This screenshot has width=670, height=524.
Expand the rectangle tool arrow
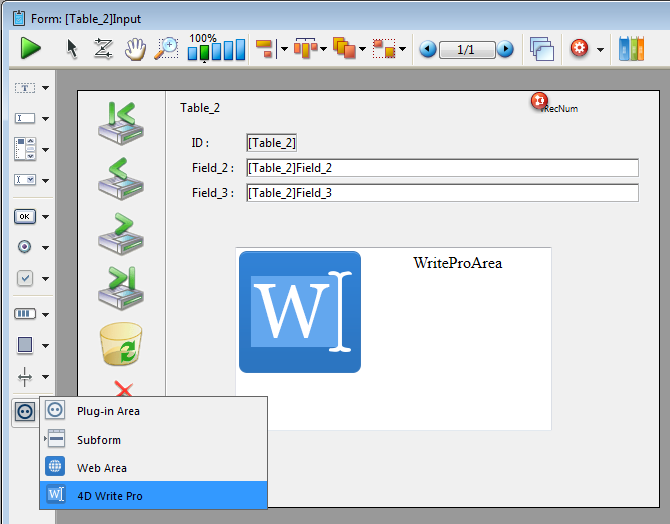[45, 346]
